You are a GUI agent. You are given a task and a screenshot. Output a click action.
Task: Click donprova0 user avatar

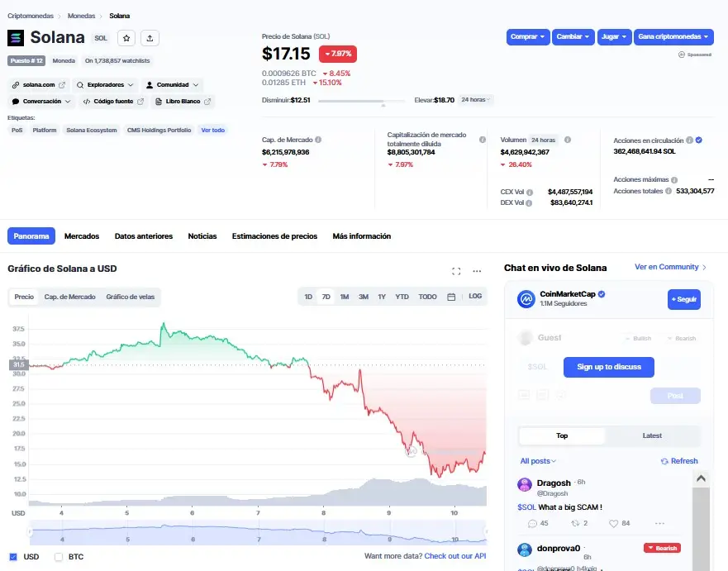click(525, 550)
